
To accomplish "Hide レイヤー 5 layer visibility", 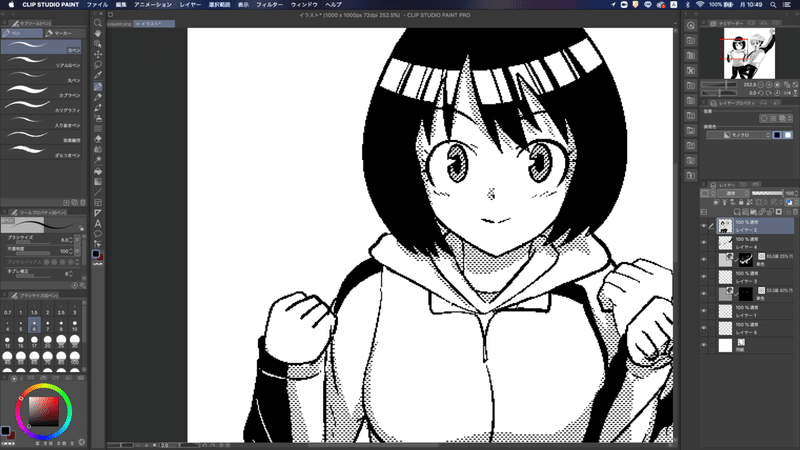I will (704, 328).
